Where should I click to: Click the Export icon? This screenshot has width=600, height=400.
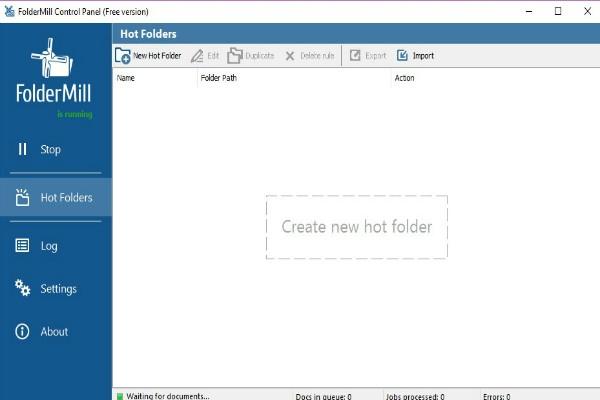tap(355, 56)
